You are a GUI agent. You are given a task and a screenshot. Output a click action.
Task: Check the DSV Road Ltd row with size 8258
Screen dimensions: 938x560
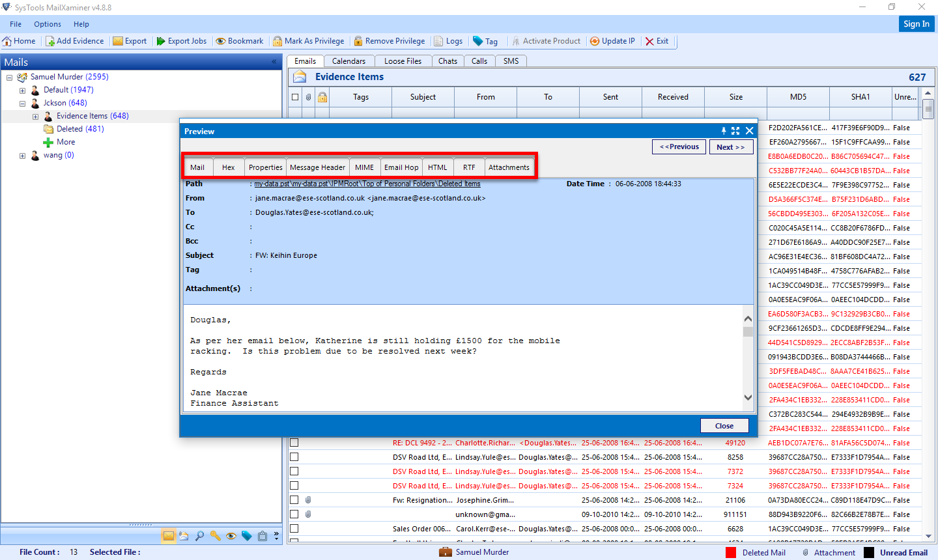[294, 457]
